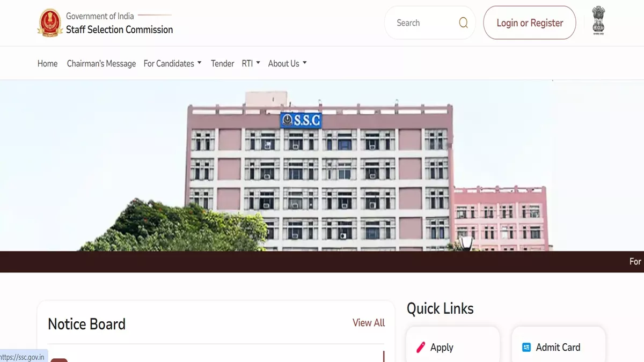Click the national emblem of India icon
This screenshot has width=644, height=362.
pyautogui.click(x=598, y=21)
